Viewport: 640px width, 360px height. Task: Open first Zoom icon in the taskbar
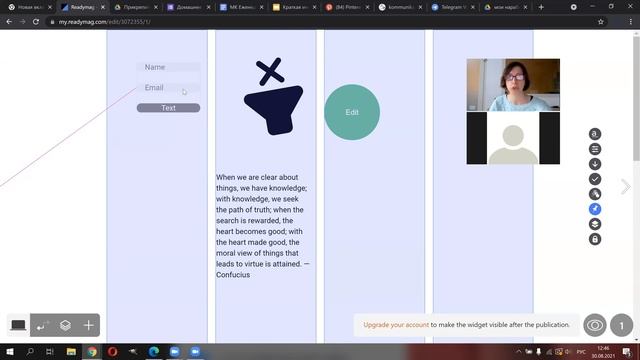(175, 351)
